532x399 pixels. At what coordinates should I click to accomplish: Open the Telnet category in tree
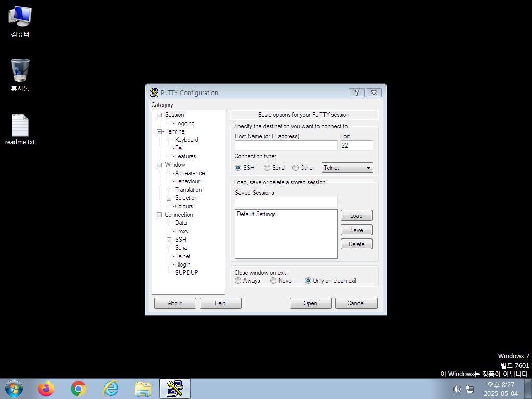[182, 256]
